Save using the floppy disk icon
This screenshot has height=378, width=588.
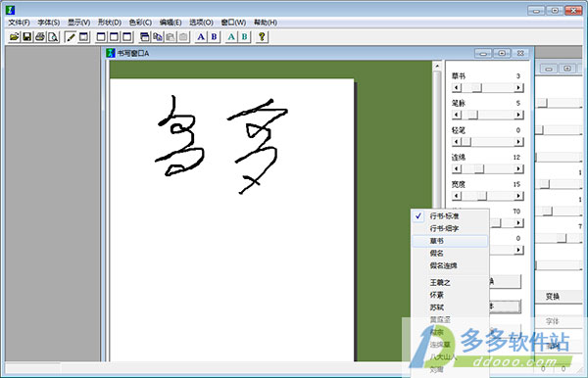coord(27,36)
